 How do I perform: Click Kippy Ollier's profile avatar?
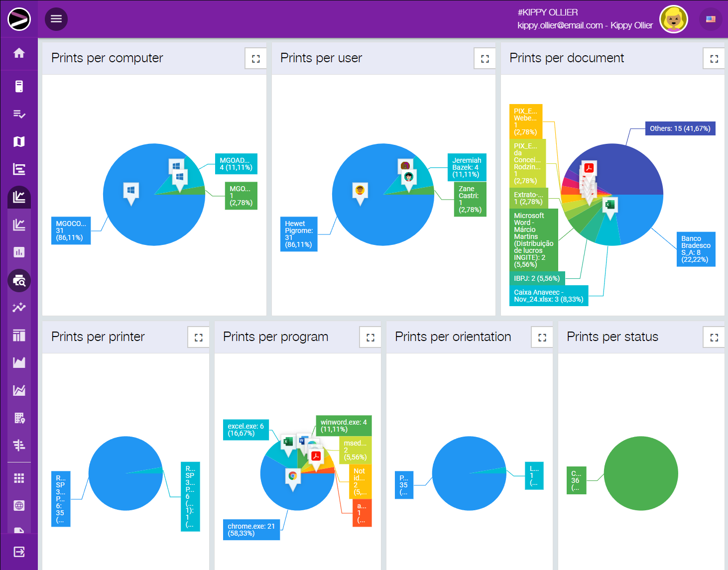pos(673,19)
